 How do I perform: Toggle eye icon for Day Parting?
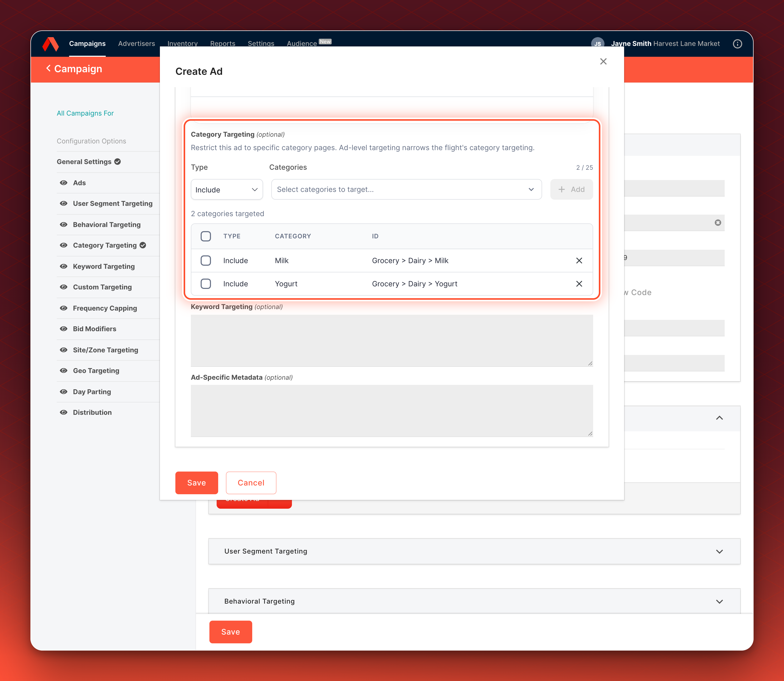(64, 392)
